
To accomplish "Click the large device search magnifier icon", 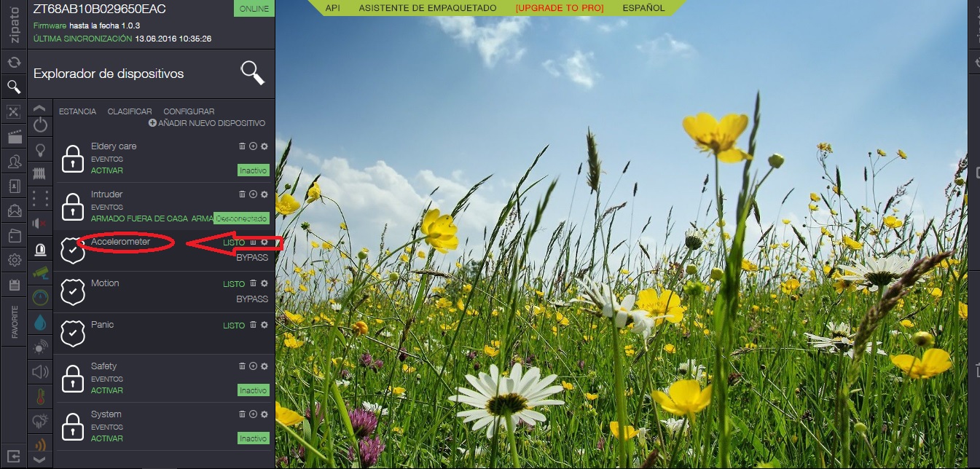I will pos(252,73).
